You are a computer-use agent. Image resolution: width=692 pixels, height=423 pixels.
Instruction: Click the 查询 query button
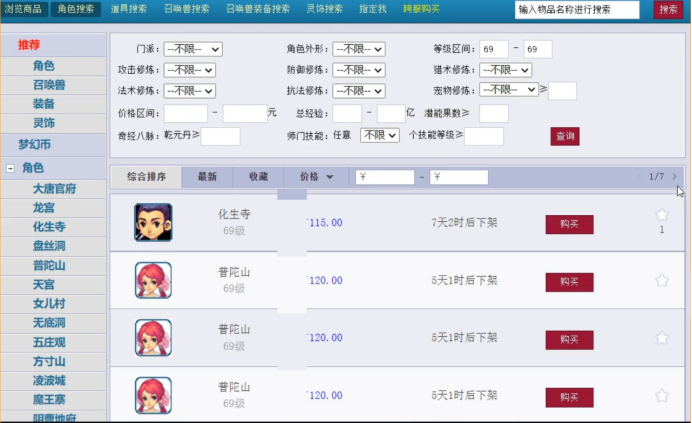[564, 136]
